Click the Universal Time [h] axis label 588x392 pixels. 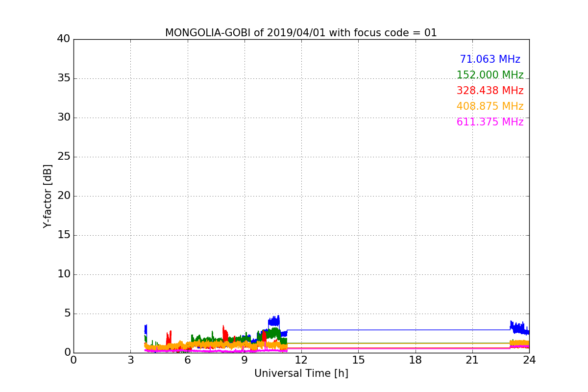coord(301,373)
